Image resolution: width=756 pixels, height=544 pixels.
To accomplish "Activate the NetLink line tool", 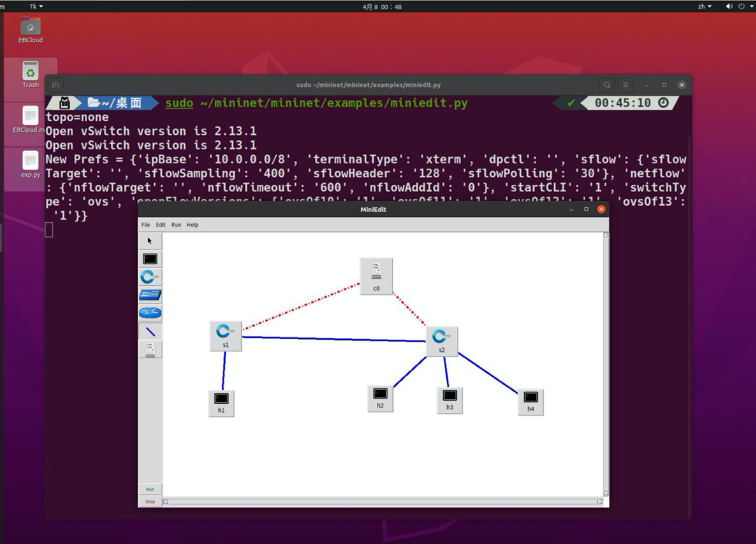I will pyautogui.click(x=150, y=331).
